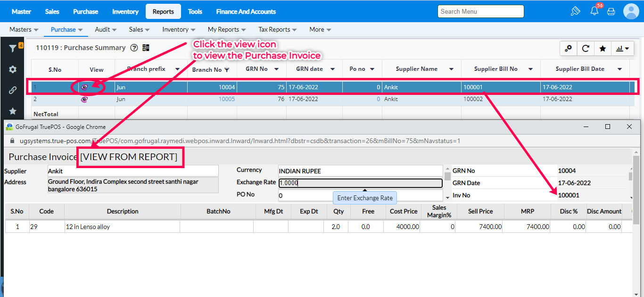Expand Branch prefix column dropdown

[177, 69]
